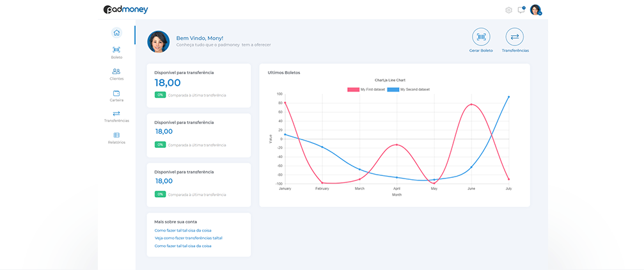Click the top-right Transferências circular button
This screenshot has width=644, height=270.
point(515,37)
